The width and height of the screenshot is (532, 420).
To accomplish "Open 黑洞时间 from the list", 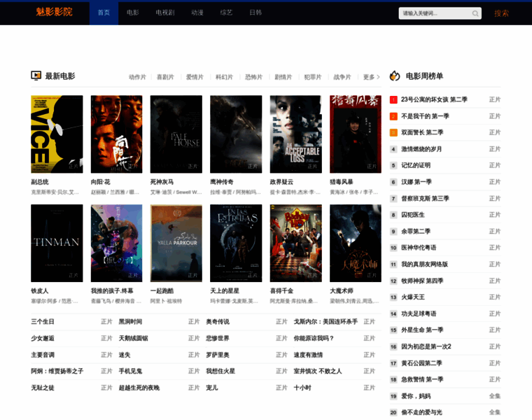I will point(130,321).
